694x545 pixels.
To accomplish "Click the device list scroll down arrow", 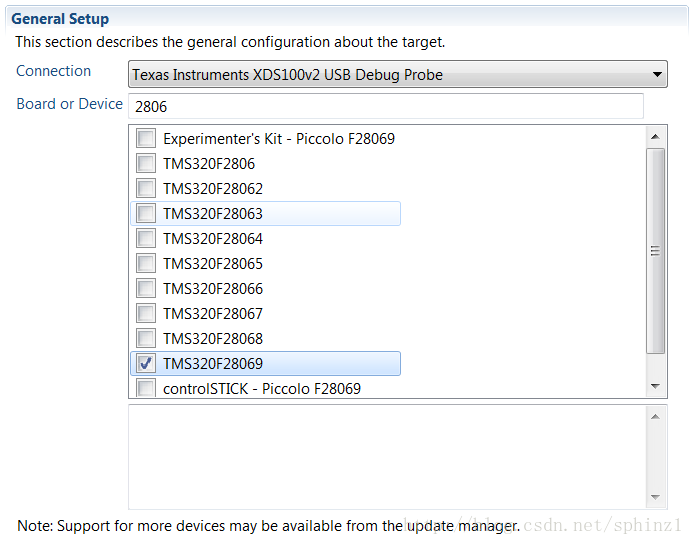I will click(655, 387).
